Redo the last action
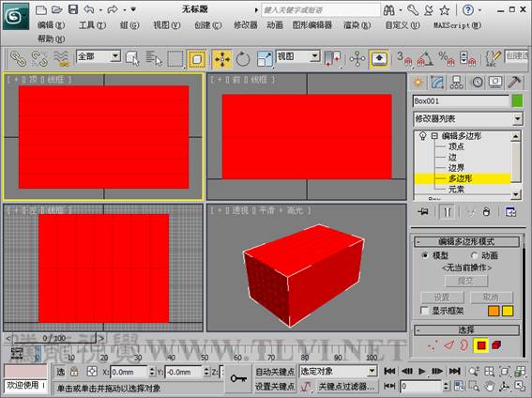The width and height of the screenshot is (532, 398). coord(113,9)
